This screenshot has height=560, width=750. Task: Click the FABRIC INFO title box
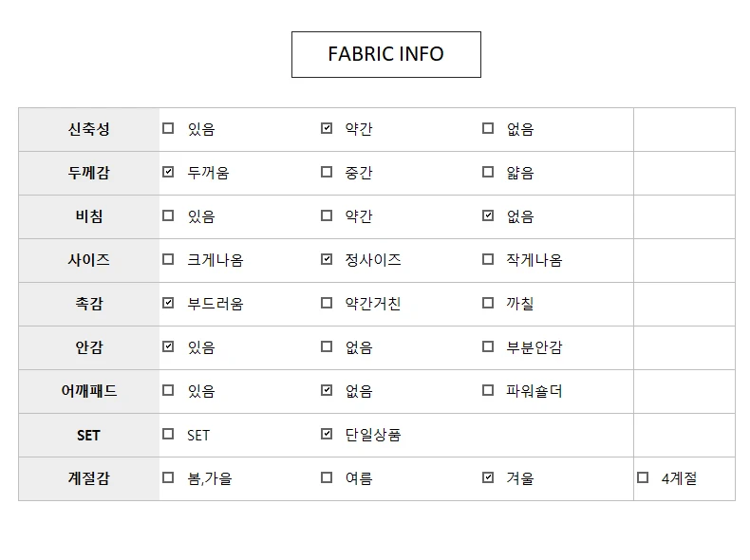tap(386, 54)
